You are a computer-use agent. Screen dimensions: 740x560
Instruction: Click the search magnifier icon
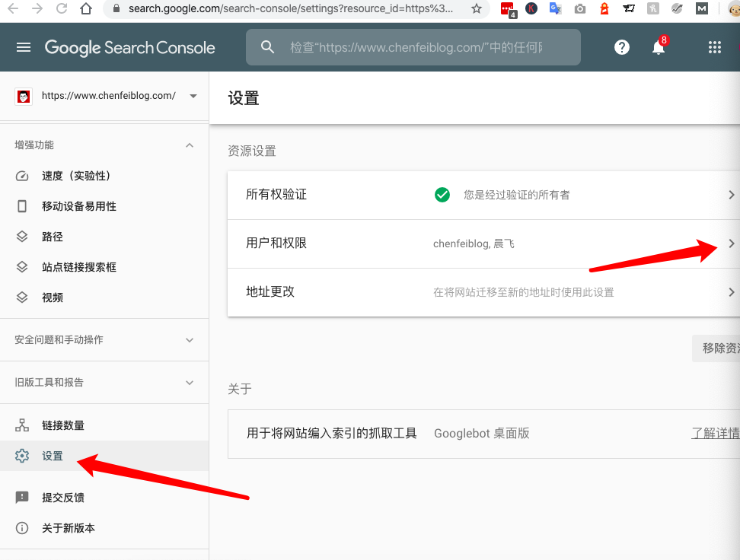(x=267, y=47)
